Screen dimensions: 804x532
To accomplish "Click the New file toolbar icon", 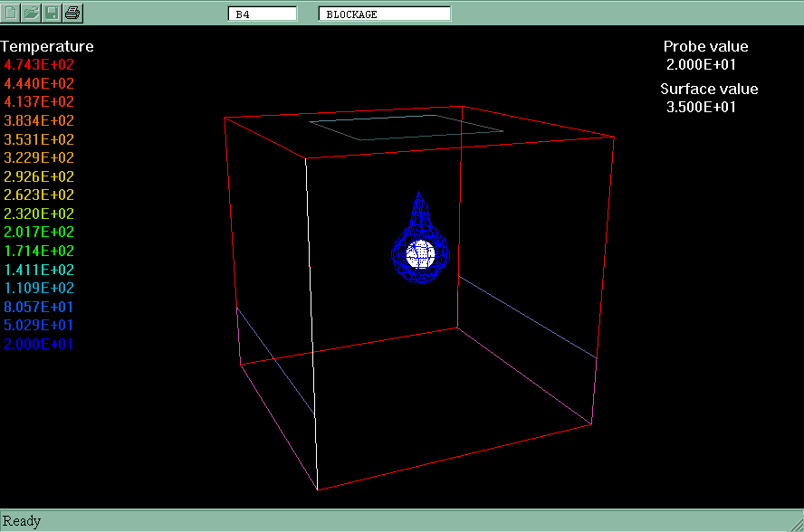I will point(12,13).
